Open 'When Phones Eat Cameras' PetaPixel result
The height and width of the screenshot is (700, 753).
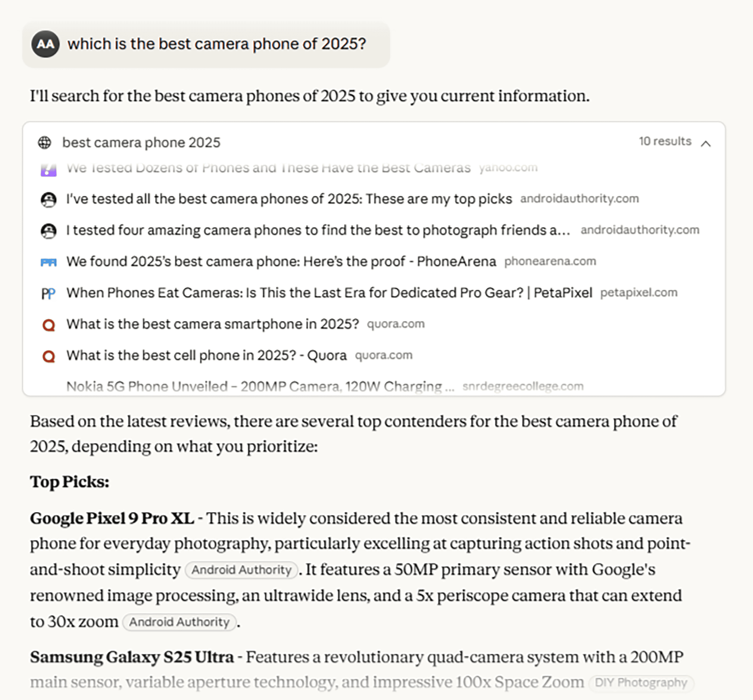pyautogui.click(x=329, y=293)
